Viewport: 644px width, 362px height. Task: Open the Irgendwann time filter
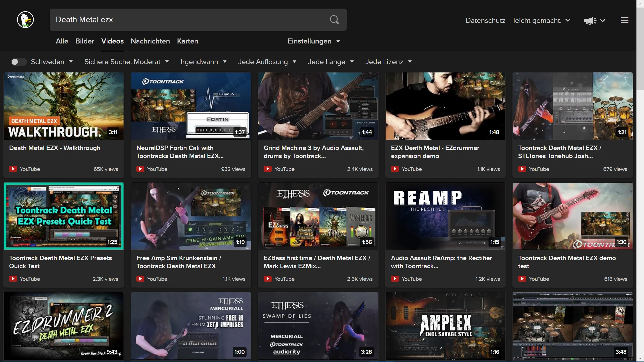point(203,62)
